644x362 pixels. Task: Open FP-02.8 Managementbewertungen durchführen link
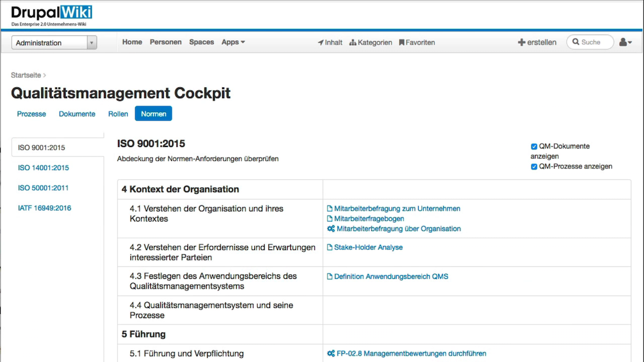(411, 353)
